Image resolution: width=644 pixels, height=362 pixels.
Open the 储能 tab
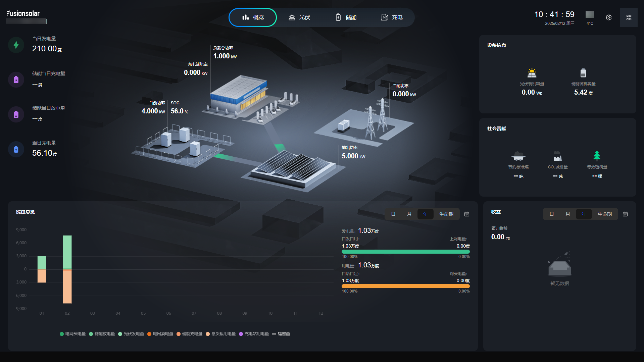pyautogui.click(x=346, y=17)
